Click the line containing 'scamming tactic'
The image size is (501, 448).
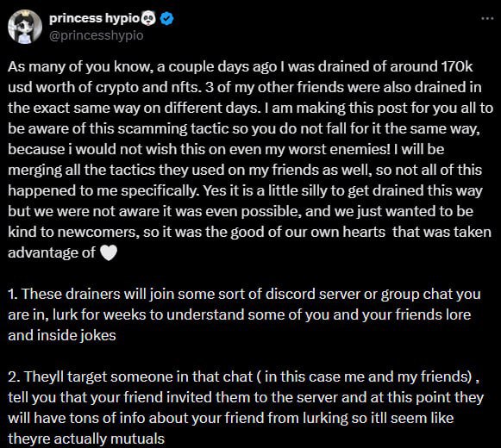click(244, 128)
